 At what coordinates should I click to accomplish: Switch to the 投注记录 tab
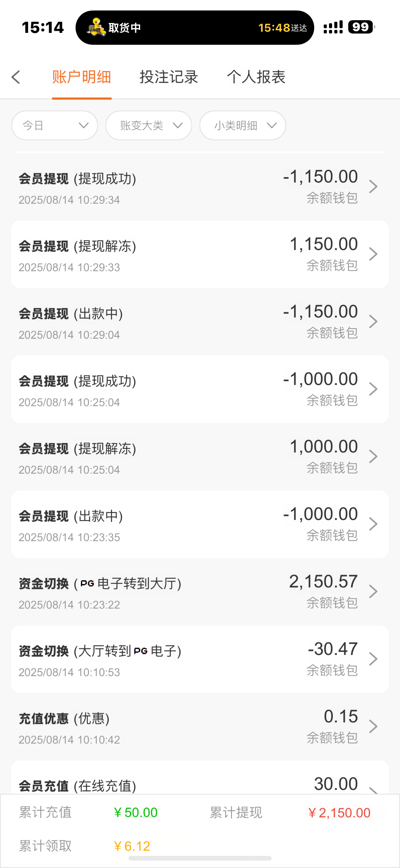169,77
